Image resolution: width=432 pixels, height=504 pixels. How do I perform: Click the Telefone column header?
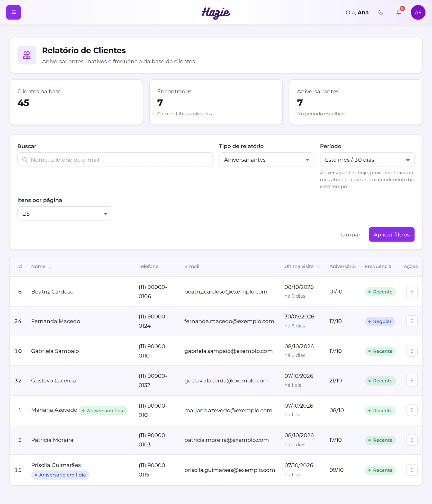[x=148, y=267]
